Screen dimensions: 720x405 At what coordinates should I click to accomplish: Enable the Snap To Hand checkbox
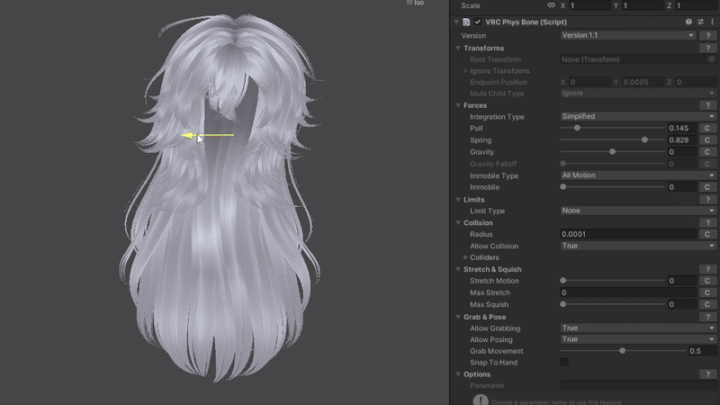tap(564, 362)
